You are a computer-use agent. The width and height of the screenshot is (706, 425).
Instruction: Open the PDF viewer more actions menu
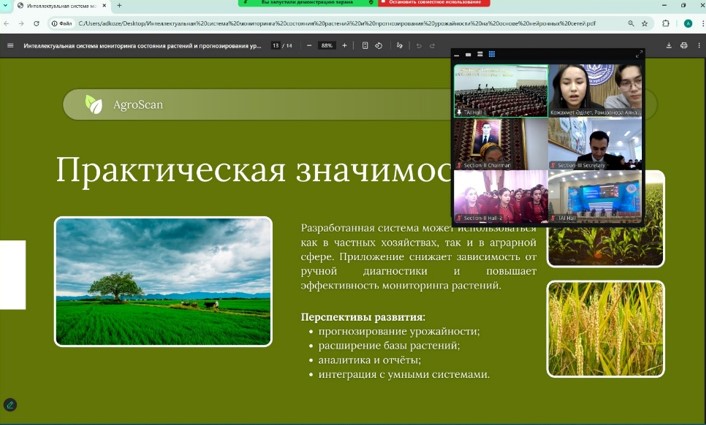coord(697,45)
